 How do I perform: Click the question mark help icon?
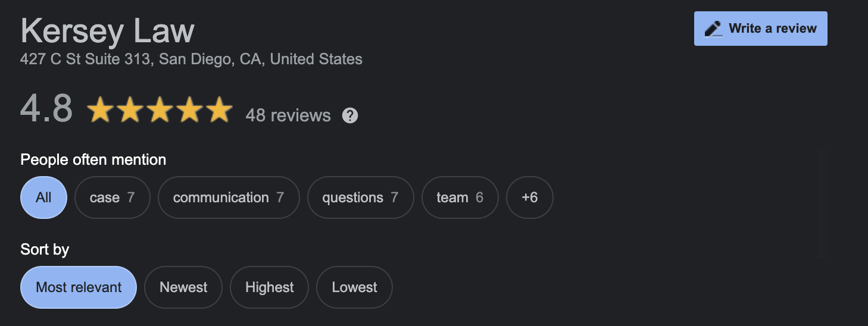350,115
